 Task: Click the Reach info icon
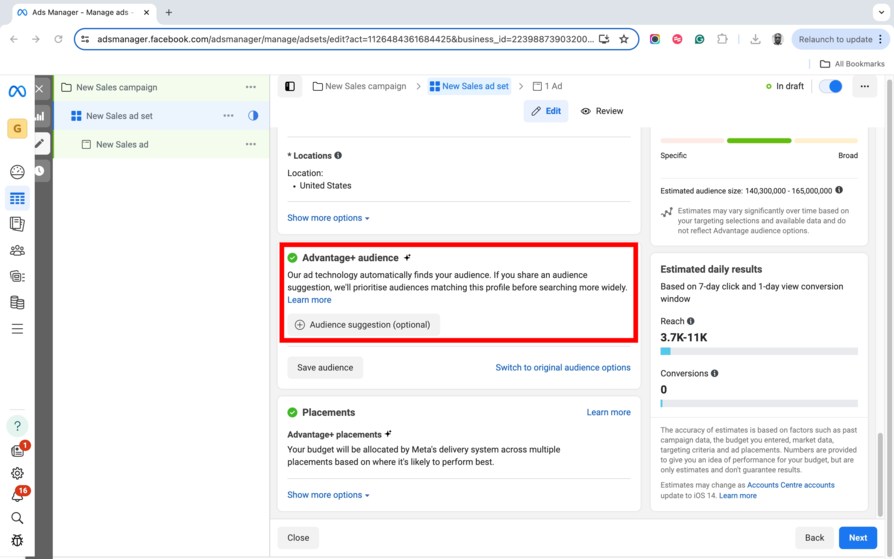[690, 321]
